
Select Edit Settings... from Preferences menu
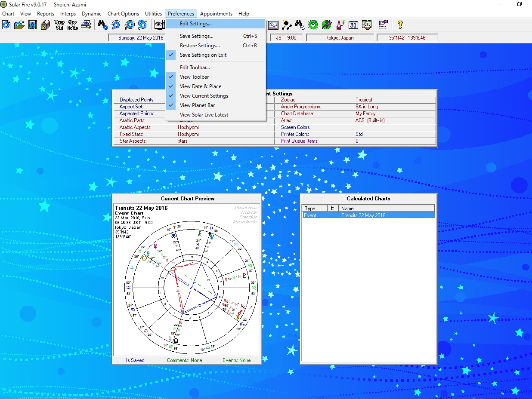(x=195, y=24)
